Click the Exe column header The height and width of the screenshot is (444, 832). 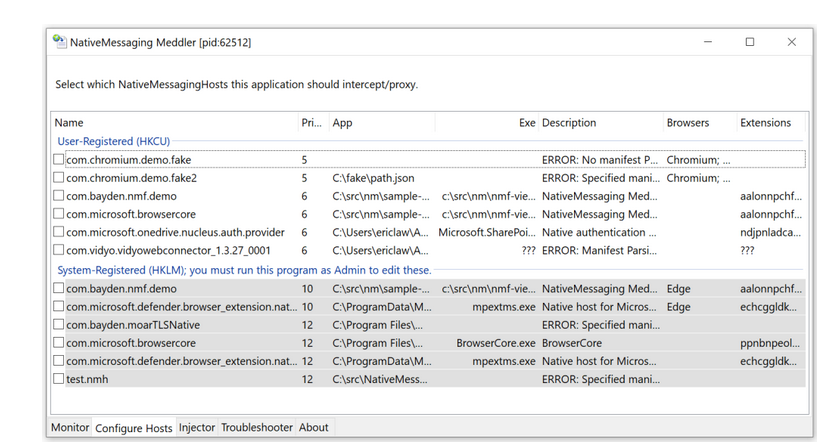(526, 123)
